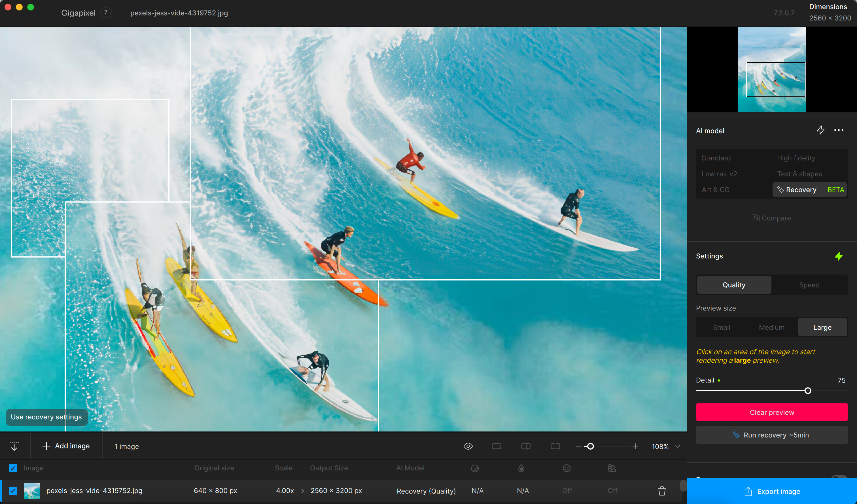Click the Face recovery Off cell
Viewport: 857px width, 504px height.
coord(567,491)
